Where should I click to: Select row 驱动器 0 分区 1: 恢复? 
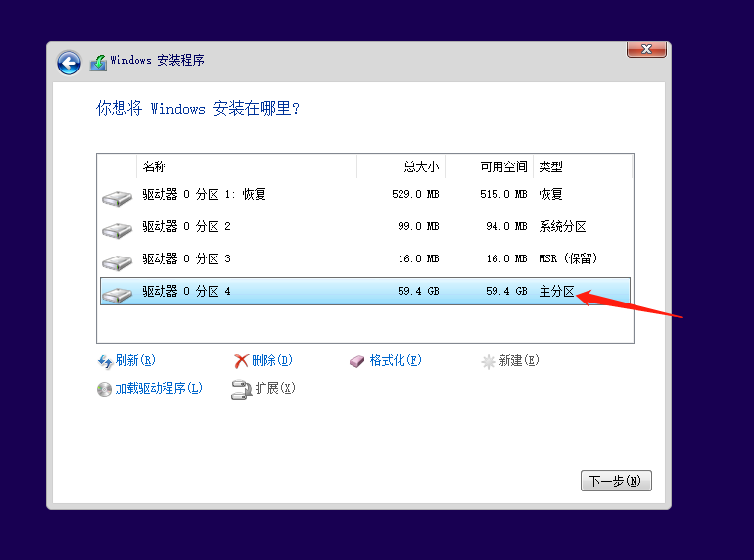pyautogui.click(x=365, y=194)
